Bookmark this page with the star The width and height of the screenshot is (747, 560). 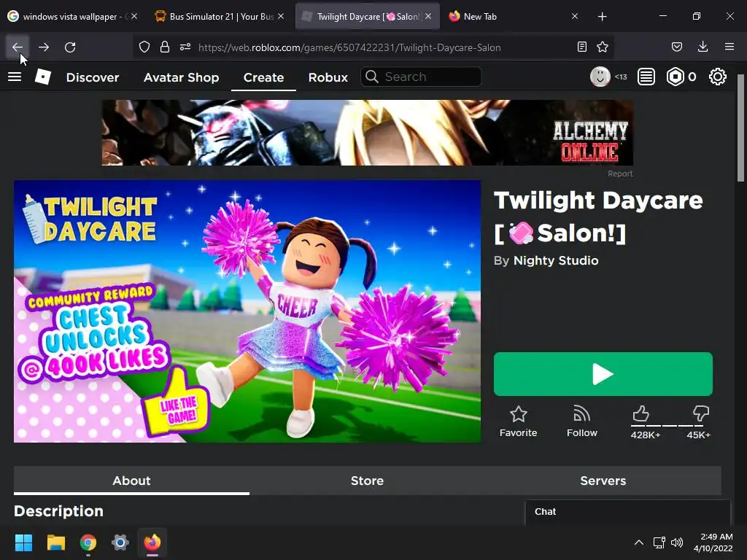coord(603,47)
